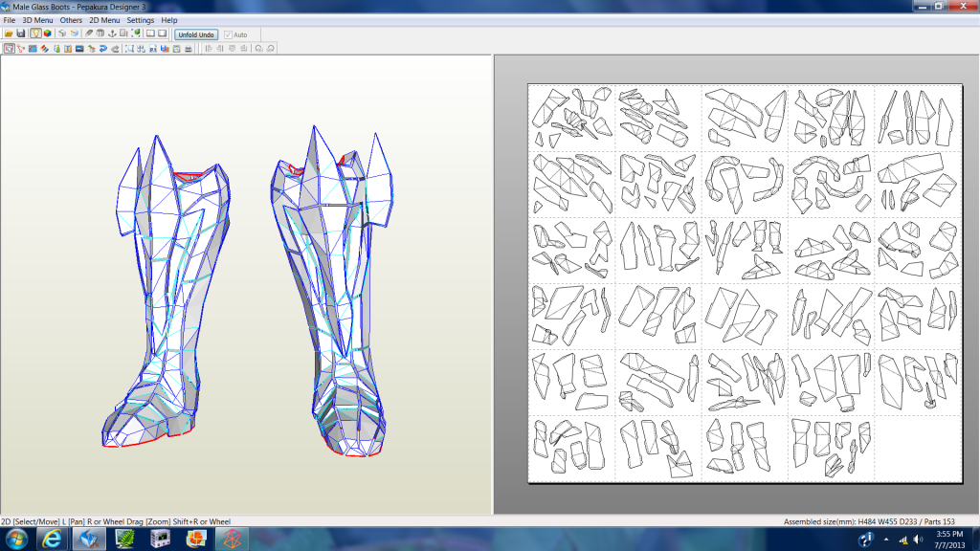Show the left-pane window layout icon
The image size is (980, 551).
(x=150, y=33)
